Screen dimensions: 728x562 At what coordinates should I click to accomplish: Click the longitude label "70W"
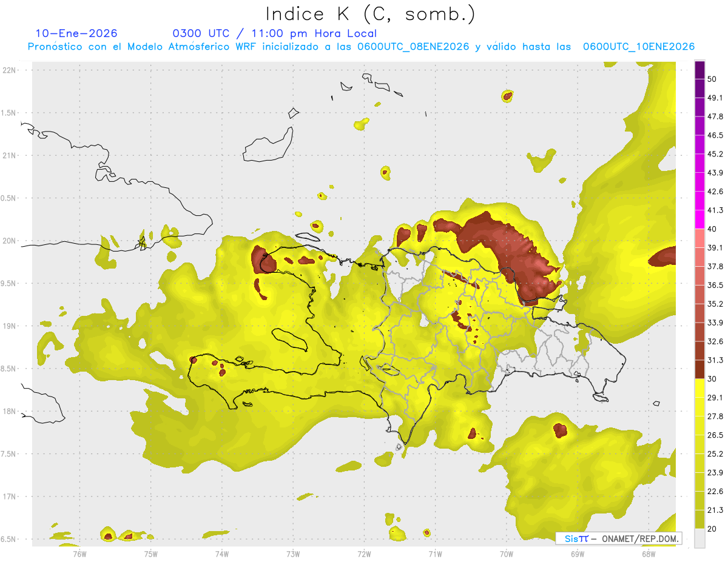(507, 553)
